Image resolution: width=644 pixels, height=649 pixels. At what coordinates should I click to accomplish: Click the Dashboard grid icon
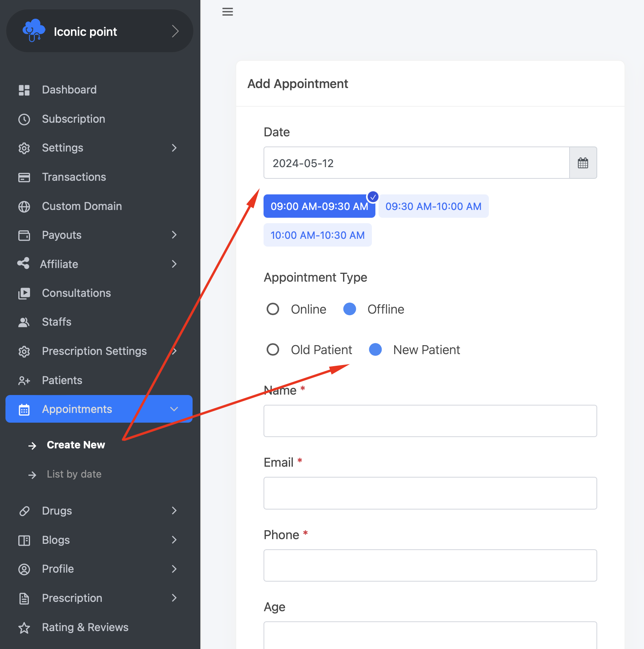24,90
